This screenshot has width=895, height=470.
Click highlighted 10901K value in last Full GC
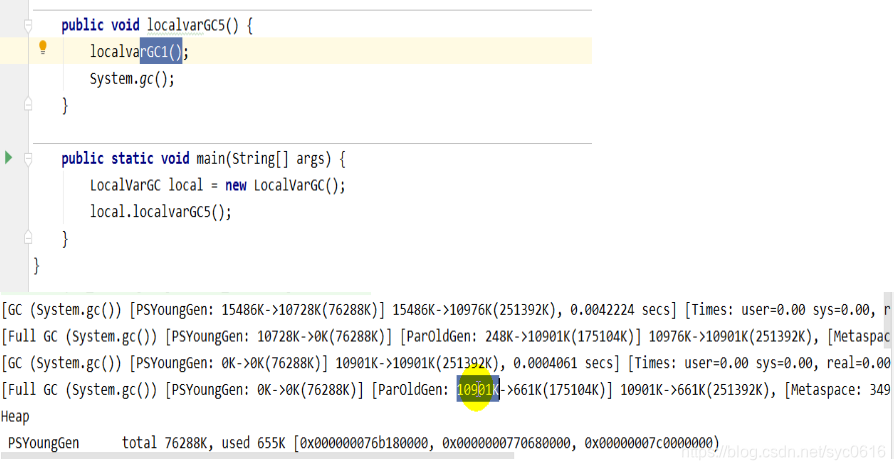[x=478, y=390]
